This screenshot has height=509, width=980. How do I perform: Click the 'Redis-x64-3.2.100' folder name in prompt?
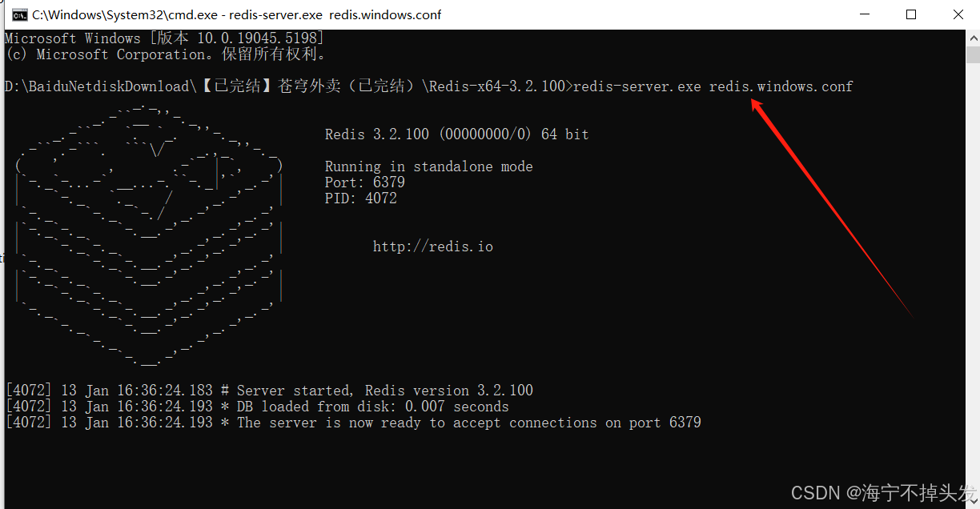[x=497, y=86]
